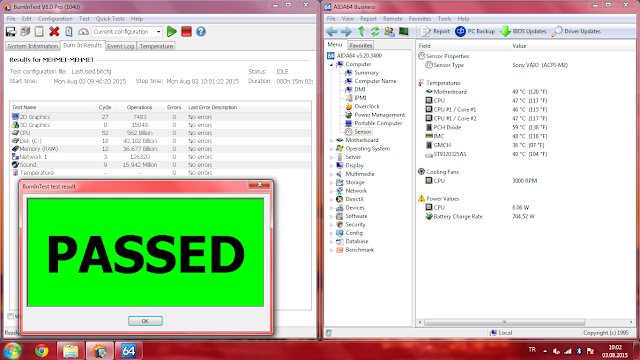Stop the tests with red square icon

(187, 31)
